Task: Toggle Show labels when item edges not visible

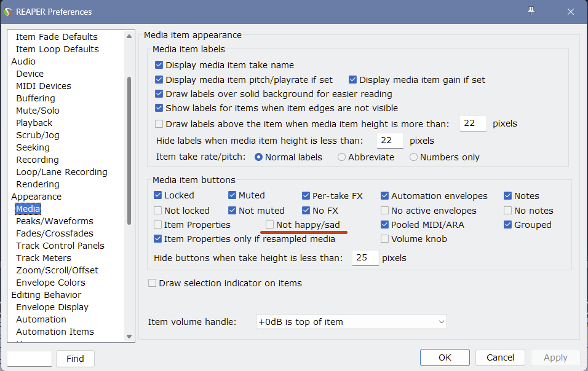Action: click(x=159, y=108)
